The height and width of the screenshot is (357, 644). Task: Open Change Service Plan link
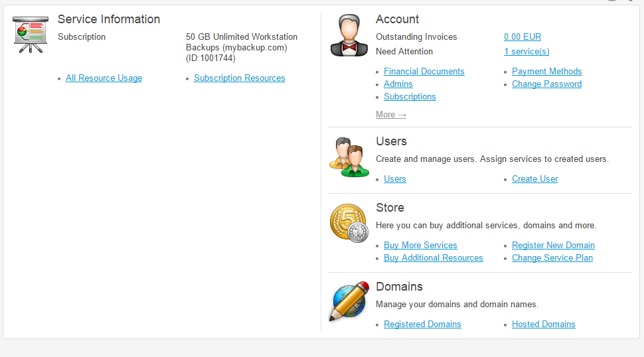[x=552, y=258]
